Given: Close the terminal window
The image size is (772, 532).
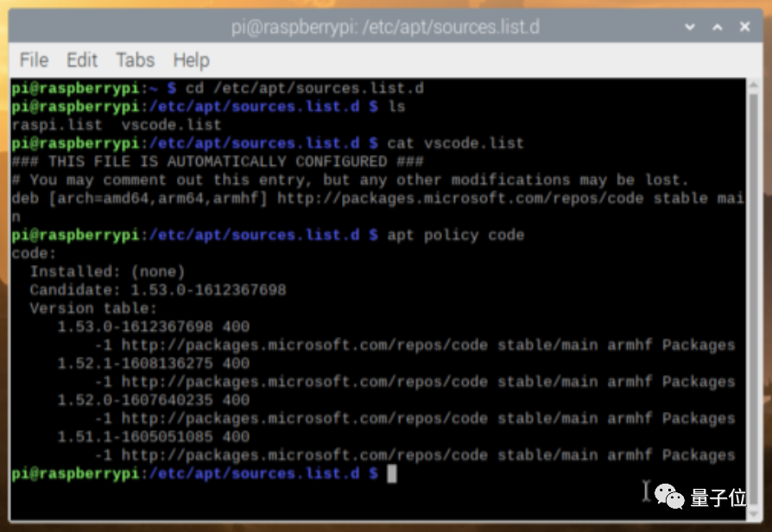Looking at the screenshot, I should (744, 27).
